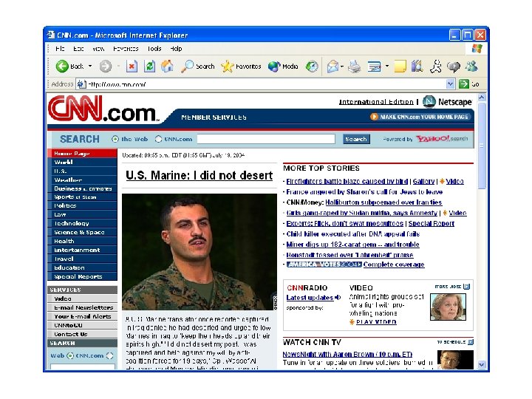Image resolution: width=532 pixels, height=399 pixels.
Task: Open the Favorites menu
Action: pyautogui.click(x=126, y=49)
